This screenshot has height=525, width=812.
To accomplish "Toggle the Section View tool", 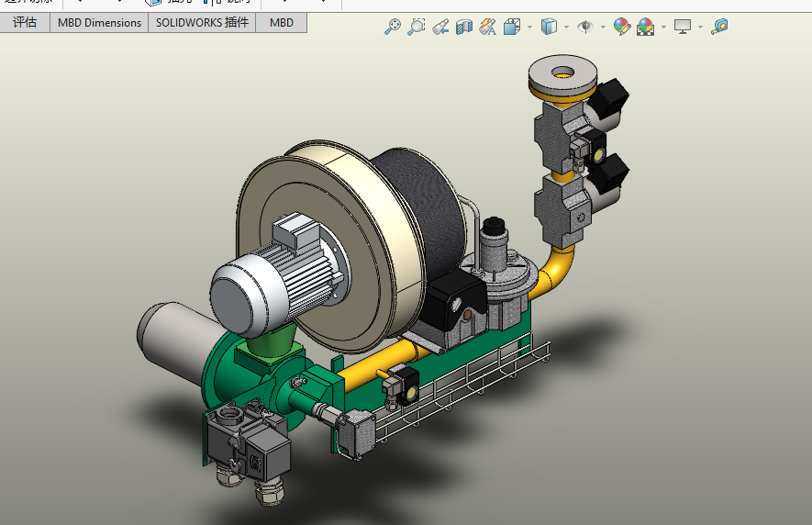I will tap(464, 27).
